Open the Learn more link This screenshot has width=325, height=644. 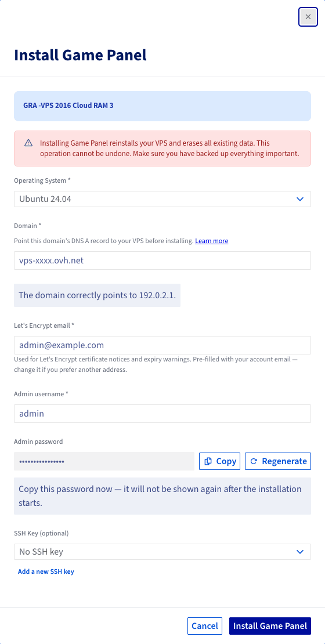pos(212,241)
